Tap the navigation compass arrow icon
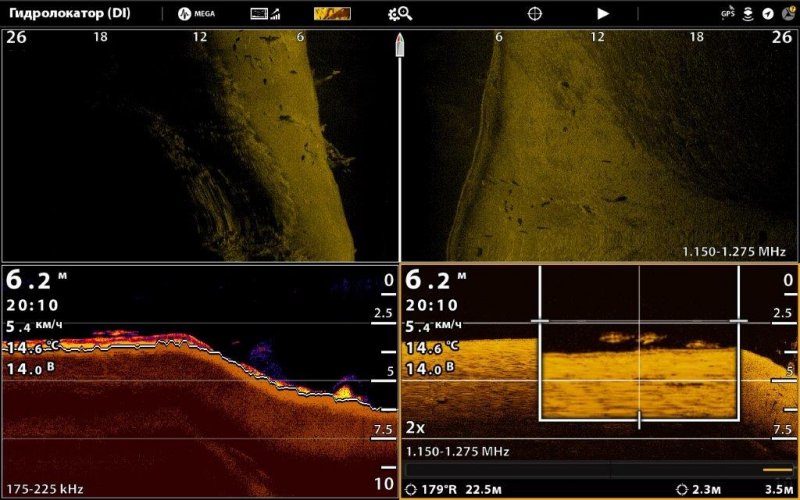 click(x=767, y=14)
